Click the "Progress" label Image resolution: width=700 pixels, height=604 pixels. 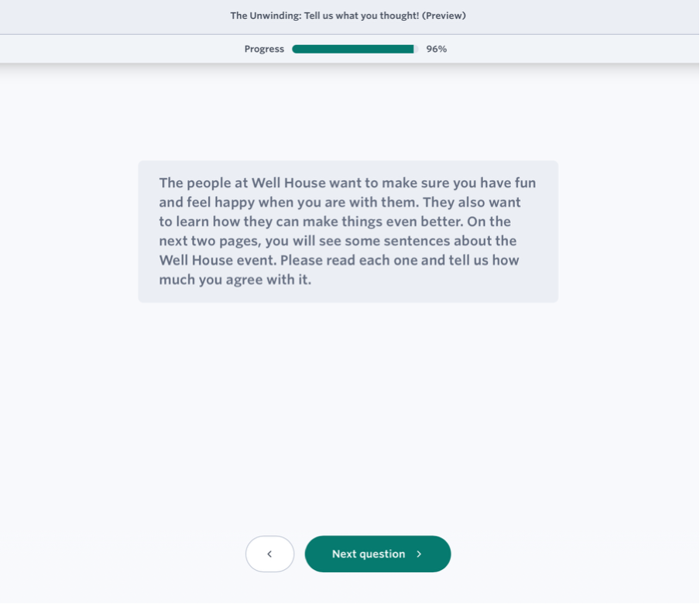pyautogui.click(x=264, y=49)
